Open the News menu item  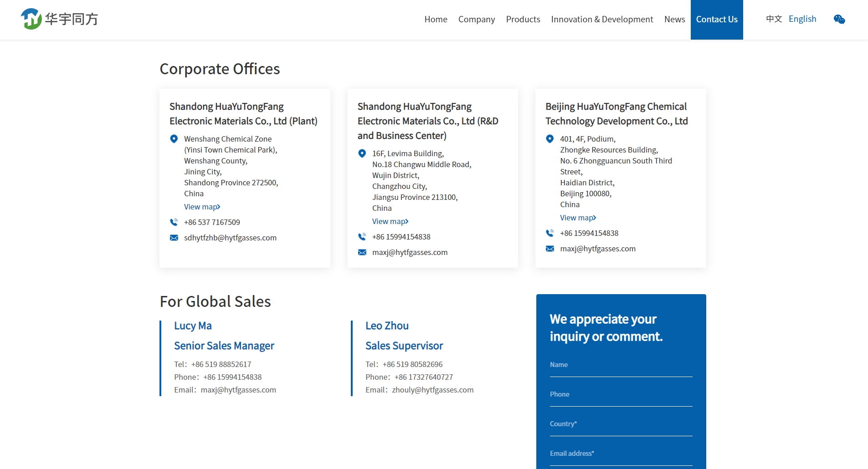click(674, 19)
